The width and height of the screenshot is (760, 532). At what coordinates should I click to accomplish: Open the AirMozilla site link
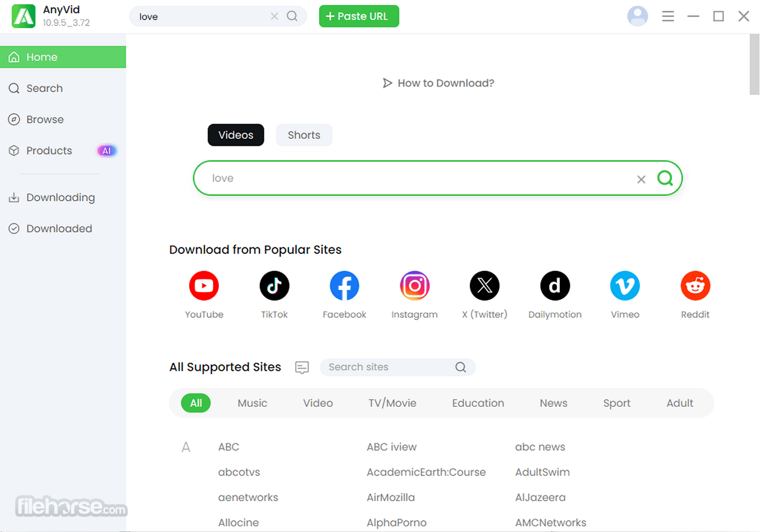click(391, 498)
